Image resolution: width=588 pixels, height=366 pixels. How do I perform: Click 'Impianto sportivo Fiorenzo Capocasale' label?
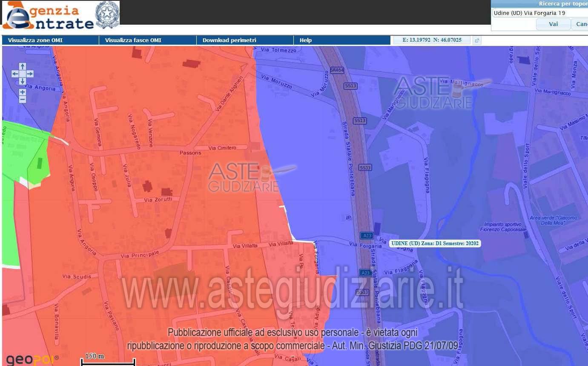point(504,227)
